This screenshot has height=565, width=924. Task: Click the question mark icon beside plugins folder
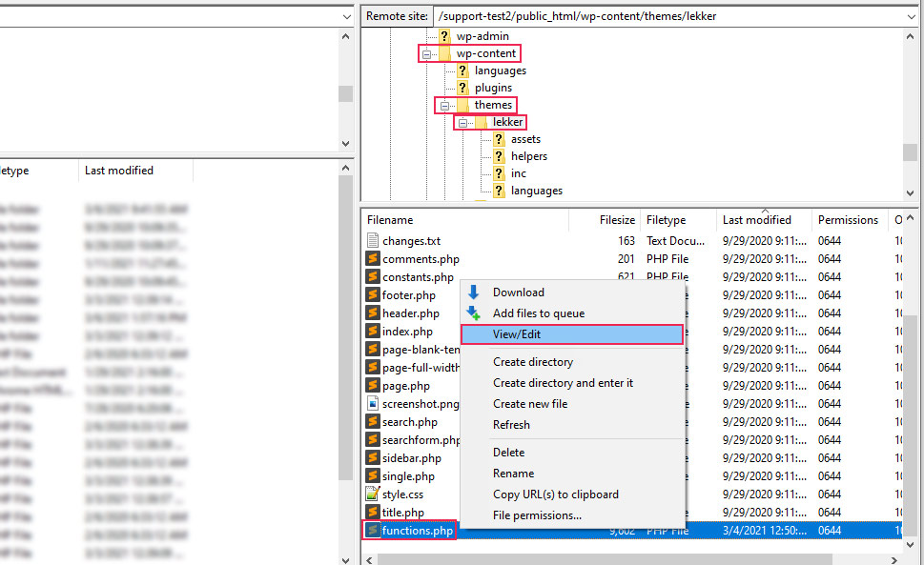[x=462, y=88]
